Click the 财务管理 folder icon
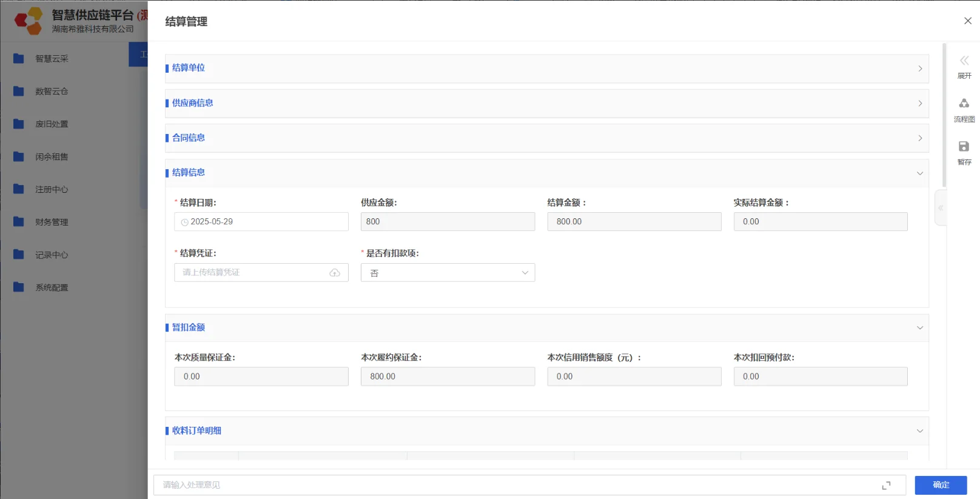Image resolution: width=980 pixels, height=499 pixels. pyautogui.click(x=19, y=222)
